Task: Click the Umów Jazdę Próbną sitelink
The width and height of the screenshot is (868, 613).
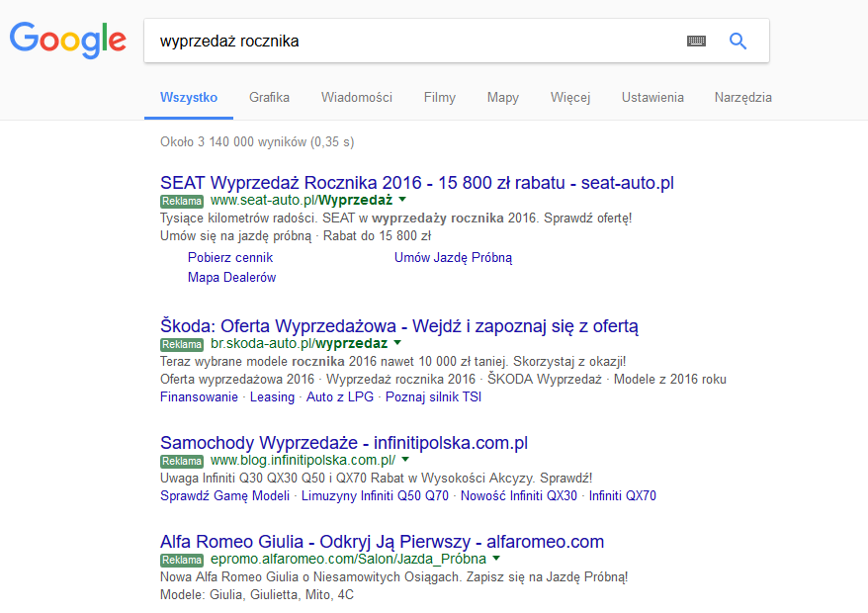Action: click(x=454, y=257)
